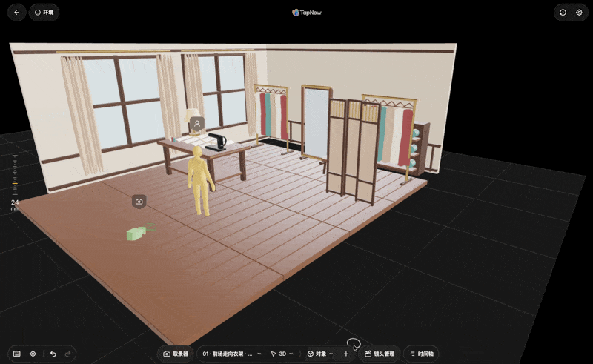Image resolution: width=593 pixels, height=364 pixels.
Task: Open the 对象 object dropdown
Action: pyautogui.click(x=320, y=354)
